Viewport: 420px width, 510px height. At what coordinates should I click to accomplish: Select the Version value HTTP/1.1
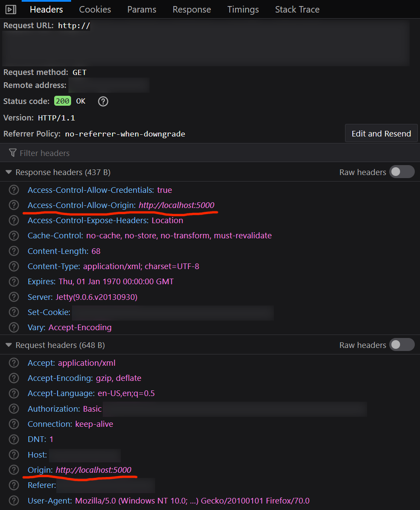(56, 118)
